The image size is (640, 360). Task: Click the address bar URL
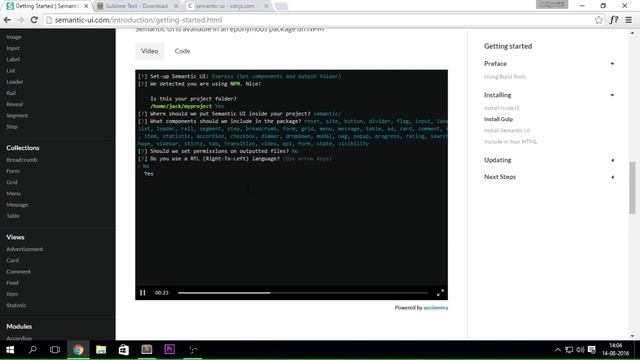click(139, 20)
